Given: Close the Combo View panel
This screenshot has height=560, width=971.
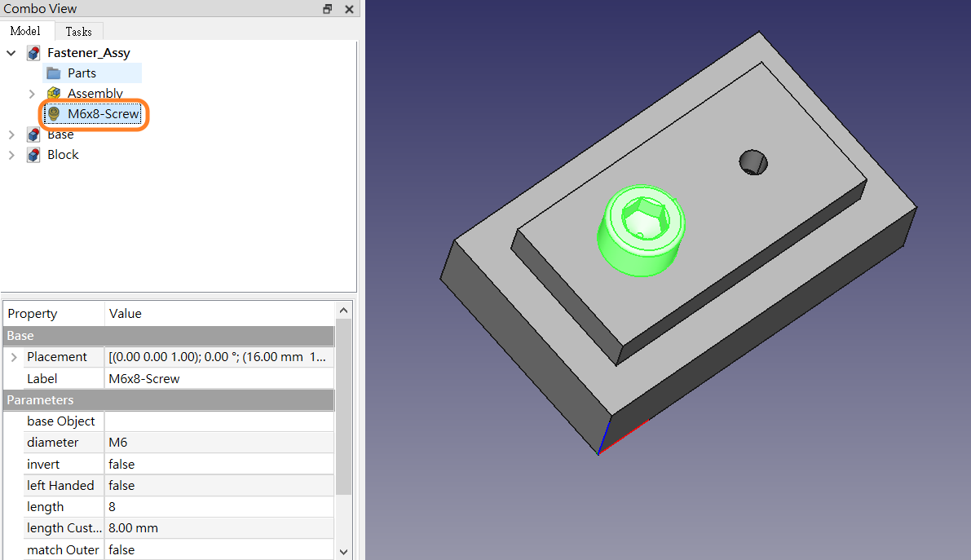Looking at the screenshot, I should 349,9.
